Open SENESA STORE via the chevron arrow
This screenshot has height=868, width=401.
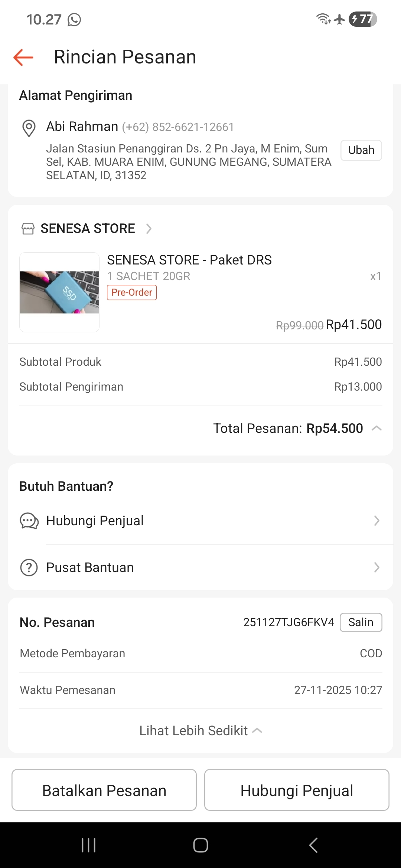(x=149, y=228)
